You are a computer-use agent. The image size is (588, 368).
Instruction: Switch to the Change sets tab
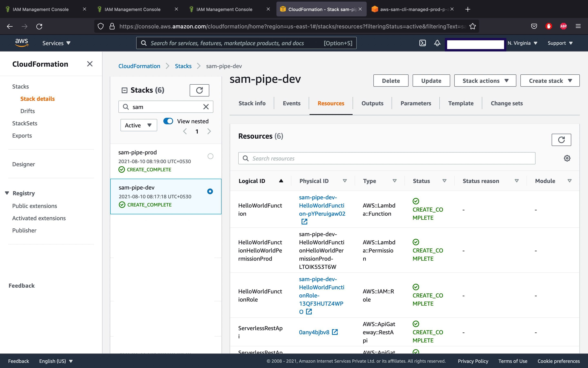[x=507, y=103]
